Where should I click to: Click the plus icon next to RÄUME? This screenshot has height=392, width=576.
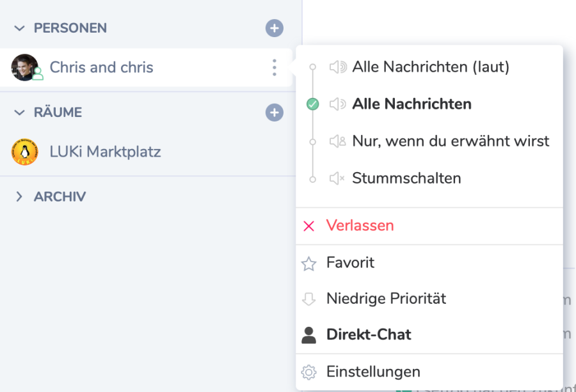pos(274,113)
